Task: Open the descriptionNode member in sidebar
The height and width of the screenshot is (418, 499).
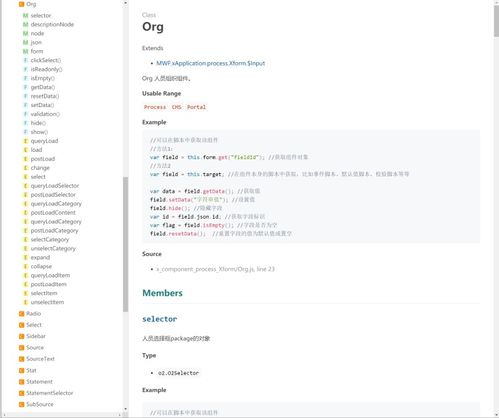Action: coord(52,24)
